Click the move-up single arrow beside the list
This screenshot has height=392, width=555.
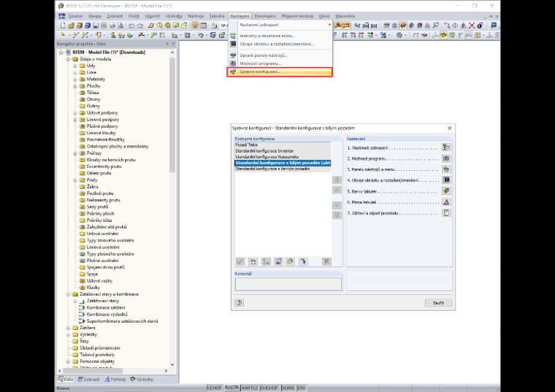(x=337, y=190)
